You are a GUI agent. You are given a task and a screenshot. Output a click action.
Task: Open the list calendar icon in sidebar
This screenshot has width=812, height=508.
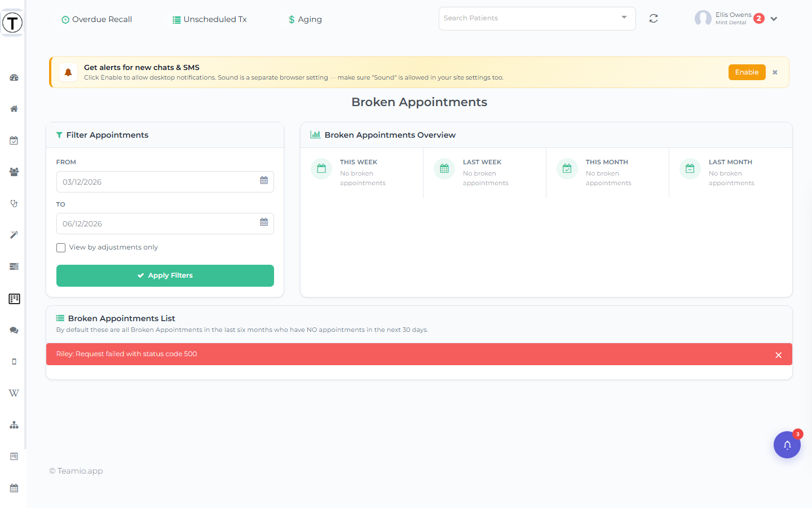14,456
